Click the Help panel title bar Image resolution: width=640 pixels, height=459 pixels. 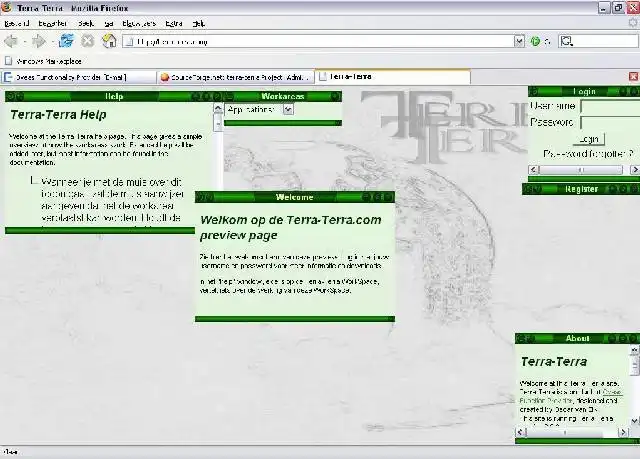114,96
